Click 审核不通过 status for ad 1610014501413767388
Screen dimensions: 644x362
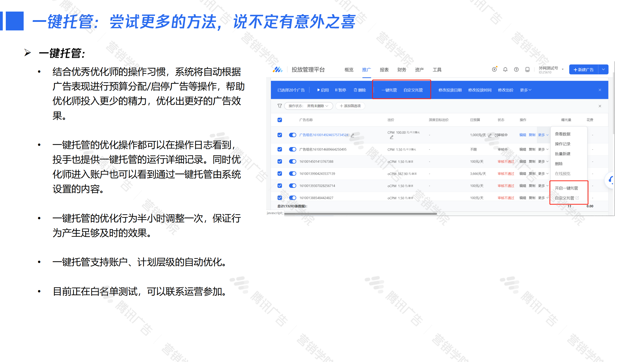point(506,161)
